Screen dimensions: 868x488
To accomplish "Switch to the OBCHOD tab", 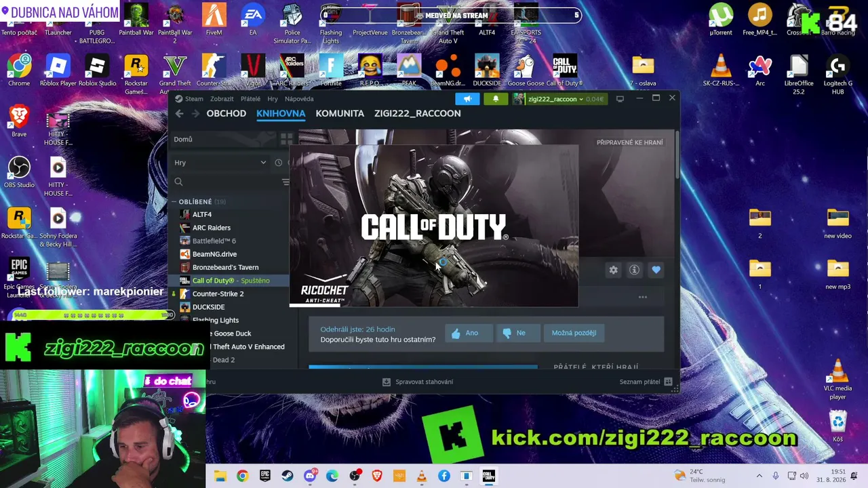I will 226,113.
